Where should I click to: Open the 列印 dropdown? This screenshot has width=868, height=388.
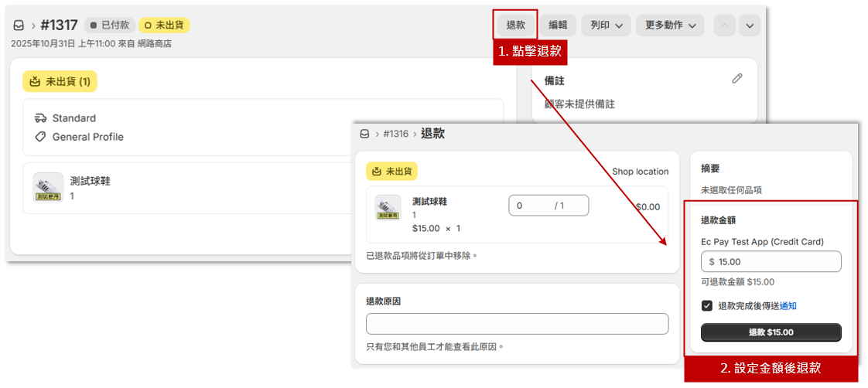tap(606, 26)
